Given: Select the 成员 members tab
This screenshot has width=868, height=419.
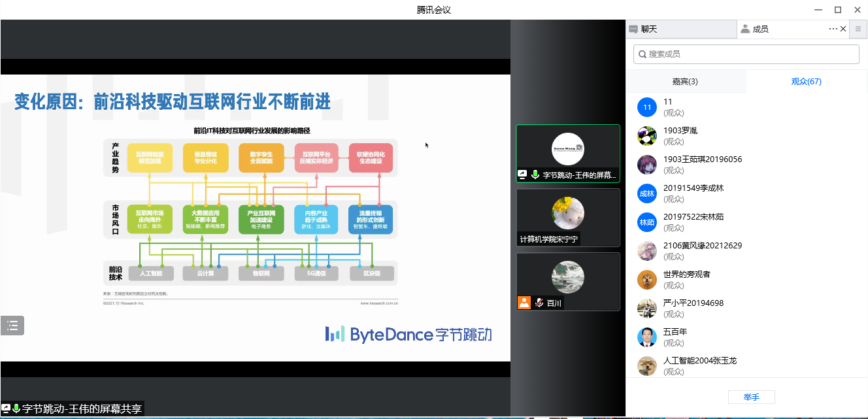Looking at the screenshot, I should pos(759,29).
